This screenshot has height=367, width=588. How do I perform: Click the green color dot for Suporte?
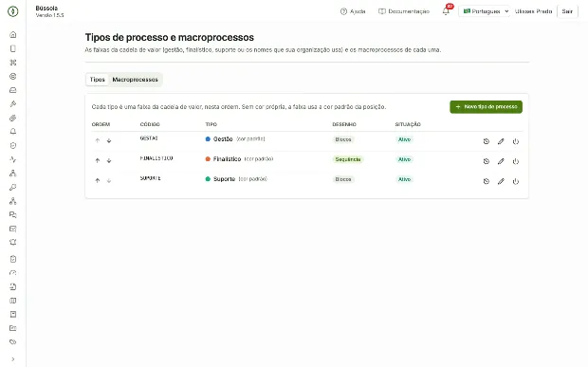click(x=208, y=179)
